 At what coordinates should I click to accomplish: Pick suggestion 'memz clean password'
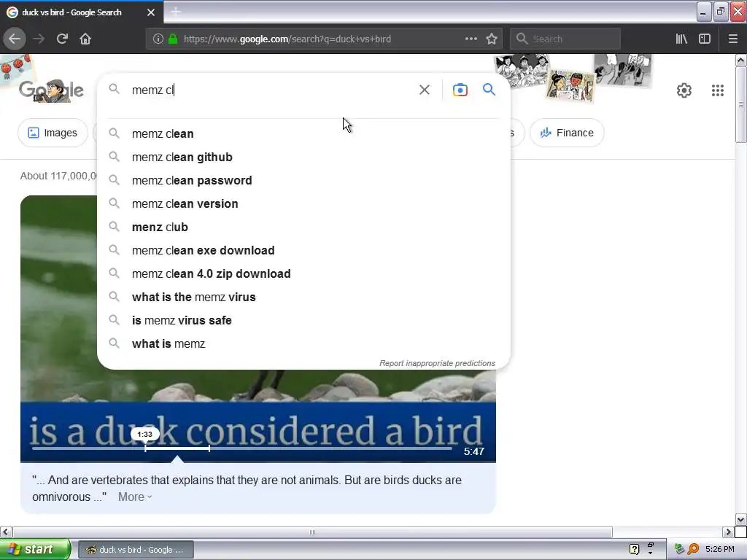(303, 181)
